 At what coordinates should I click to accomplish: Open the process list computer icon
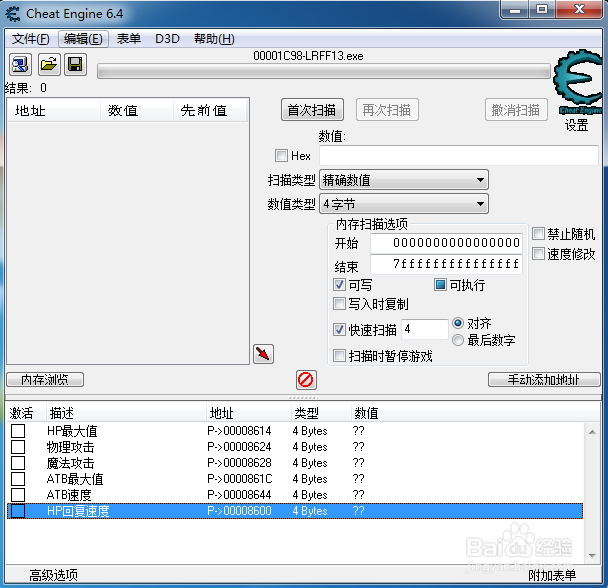click(x=20, y=64)
